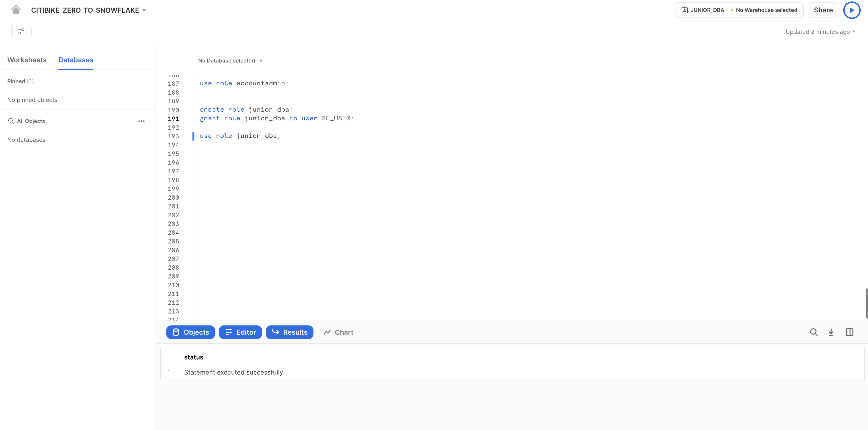Select the Databases tab
This screenshot has height=430, width=868.
75,60
